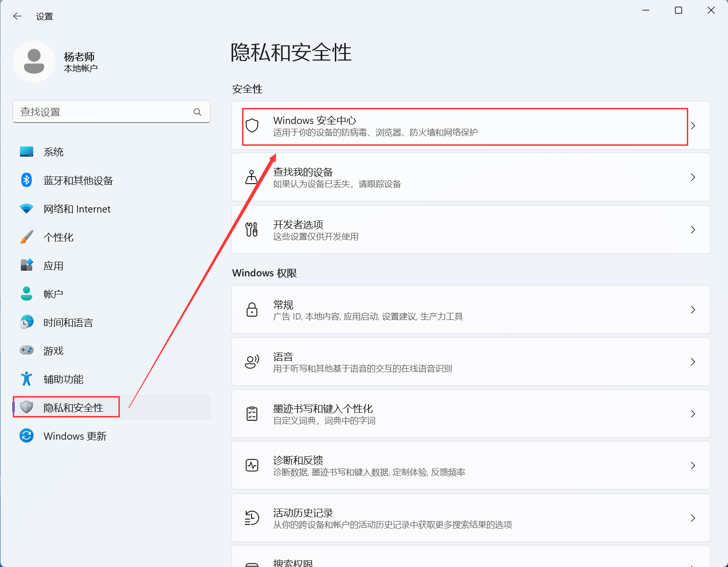Screen dimensions: 728x567
Task: Click the 常规 padlock icon
Action: pos(252,310)
